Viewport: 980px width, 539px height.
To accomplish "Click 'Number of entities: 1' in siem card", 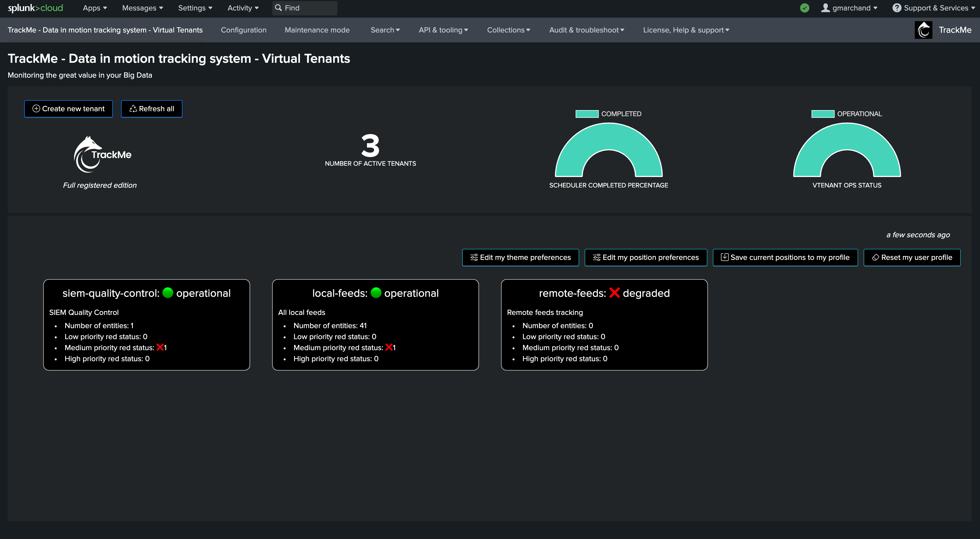I will tap(99, 325).
